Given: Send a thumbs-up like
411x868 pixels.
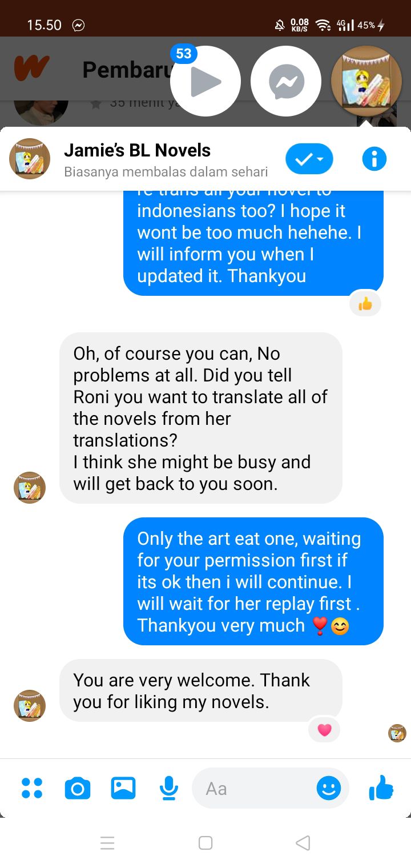Looking at the screenshot, I should 381,788.
